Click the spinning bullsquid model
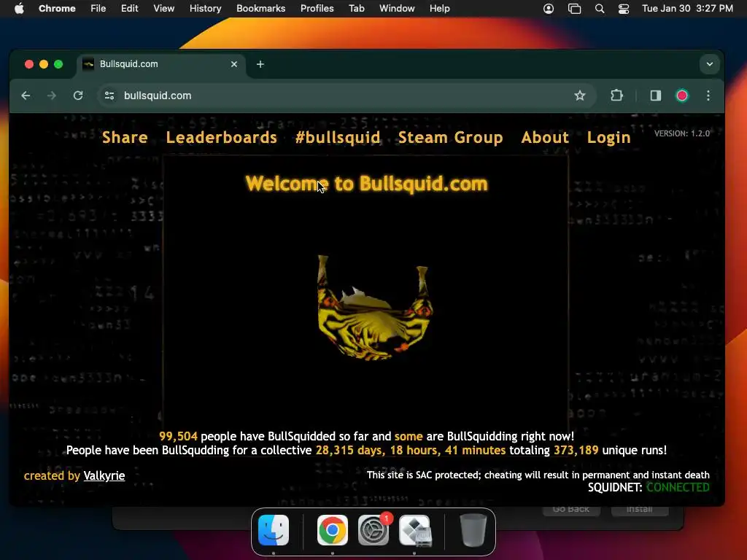This screenshot has width=747, height=560. pyautogui.click(x=374, y=308)
